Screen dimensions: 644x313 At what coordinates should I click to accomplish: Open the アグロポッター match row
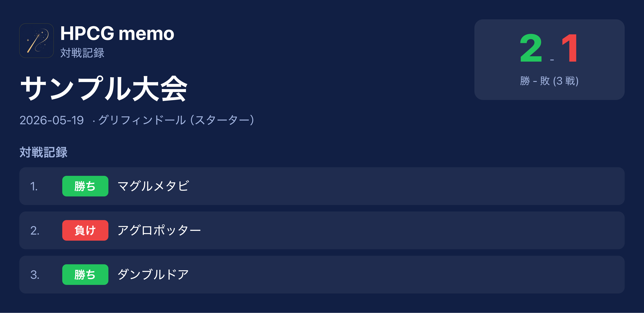pos(322,230)
